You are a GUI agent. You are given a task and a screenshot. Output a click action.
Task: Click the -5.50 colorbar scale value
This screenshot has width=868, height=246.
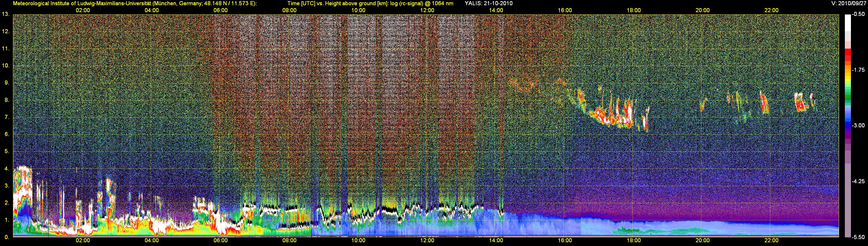(858, 237)
